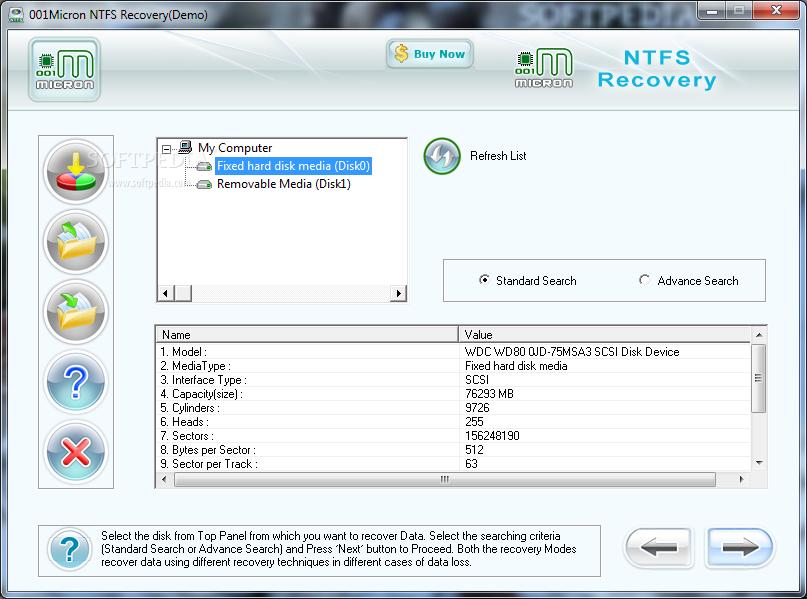Select Removable Media (Disk1)
Image resolution: width=807 pixels, height=599 pixels.
coord(284,184)
